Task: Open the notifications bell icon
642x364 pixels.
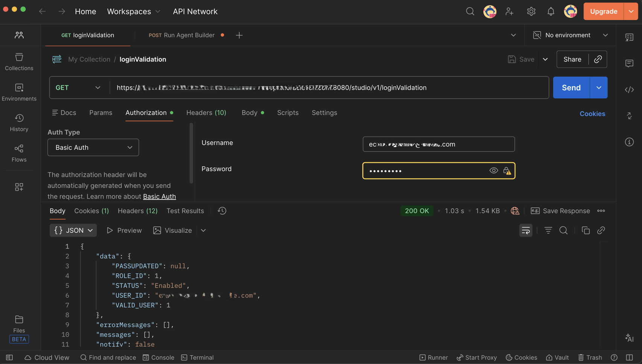Action: [x=551, y=11]
